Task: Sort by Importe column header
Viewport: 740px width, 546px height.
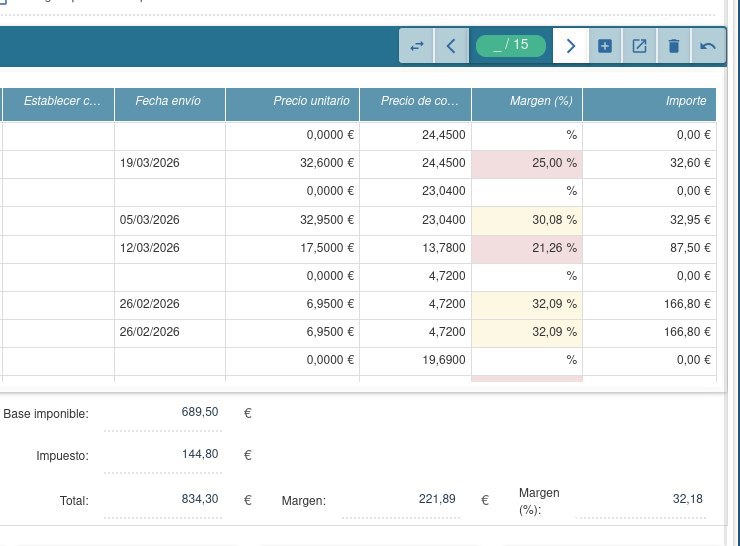Action: click(x=649, y=104)
